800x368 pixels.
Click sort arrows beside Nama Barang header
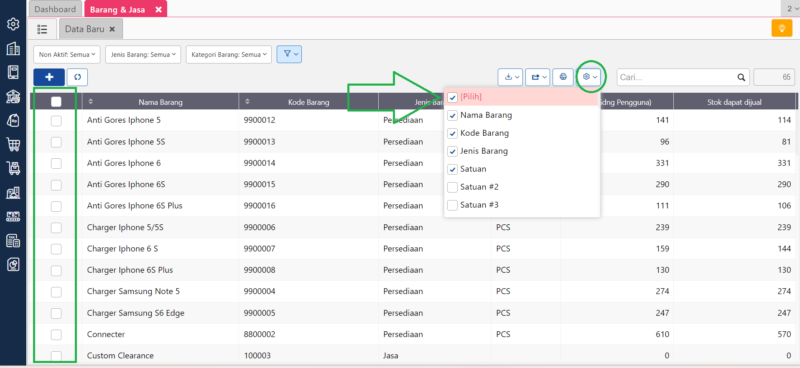(91, 102)
